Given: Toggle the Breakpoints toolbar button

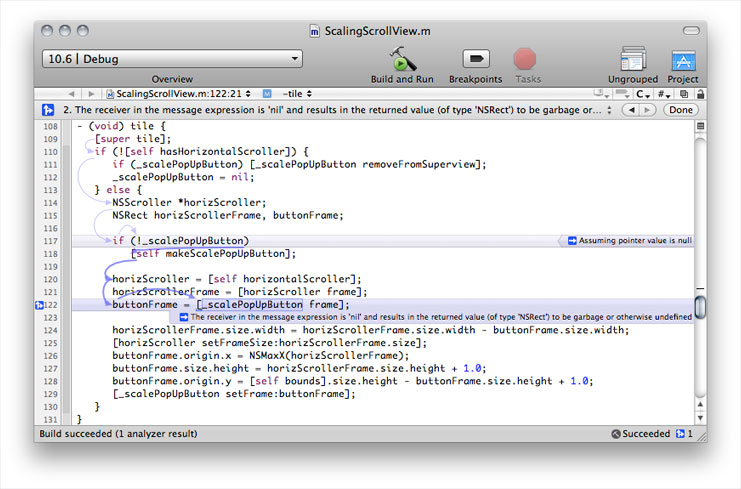Looking at the screenshot, I should (475, 58).
